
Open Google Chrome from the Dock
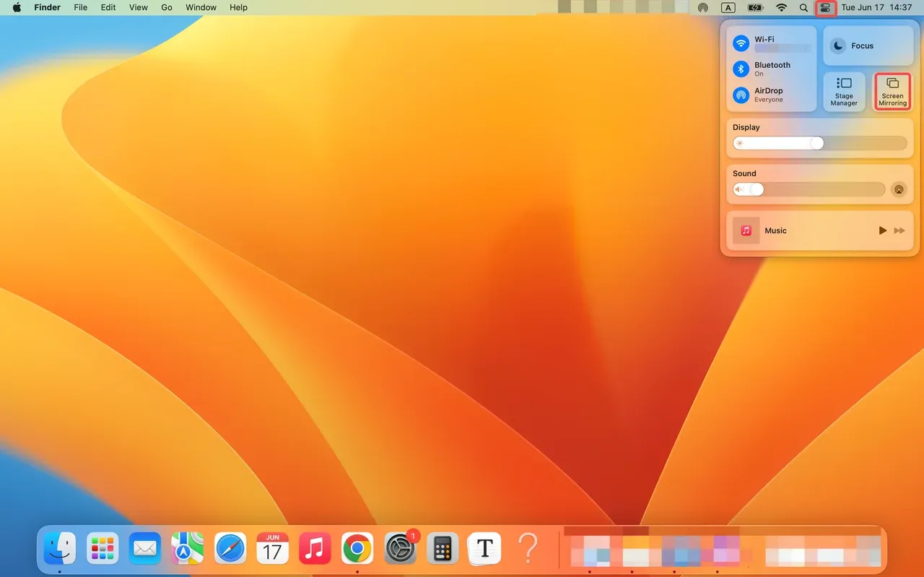click(357, 550)
